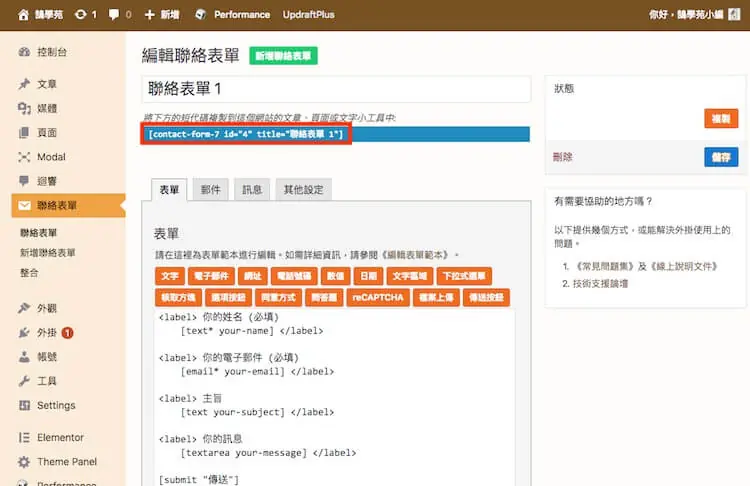The image size is (750, 486).
Task: Open 新增聯絡表單 submenu item in sidebar
Action: (x=47, y=253)
